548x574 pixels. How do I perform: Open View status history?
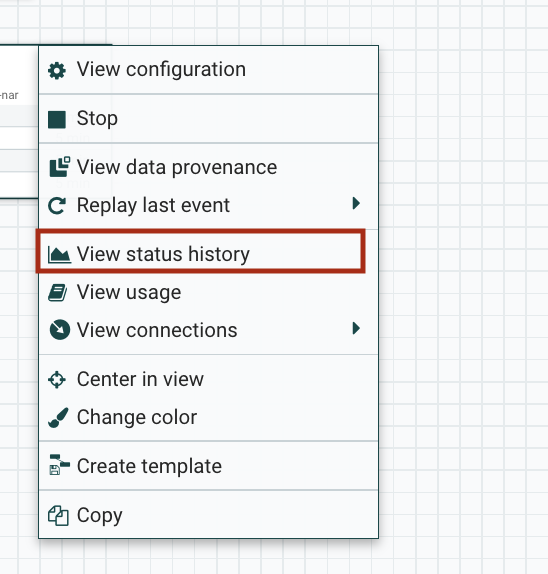pyautogui.click(x=208, y=254)
